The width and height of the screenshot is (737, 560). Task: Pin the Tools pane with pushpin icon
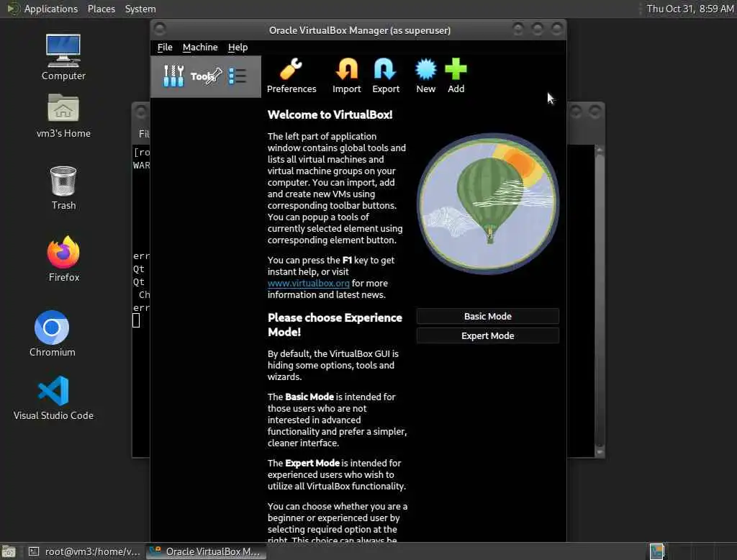(214, 76)
